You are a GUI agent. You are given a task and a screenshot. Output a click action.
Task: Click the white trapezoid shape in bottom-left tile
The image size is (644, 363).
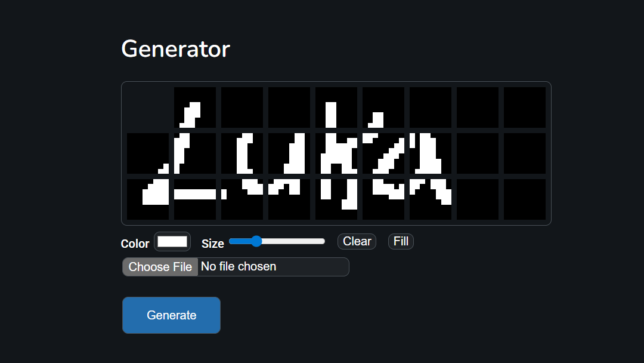[156, 192]
